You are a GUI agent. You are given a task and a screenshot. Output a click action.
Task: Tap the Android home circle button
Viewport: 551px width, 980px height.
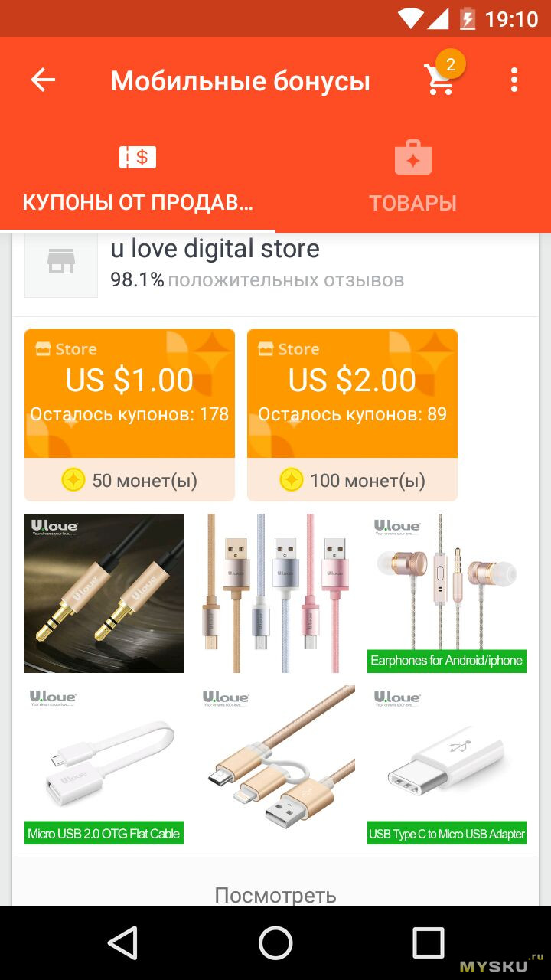275,943
